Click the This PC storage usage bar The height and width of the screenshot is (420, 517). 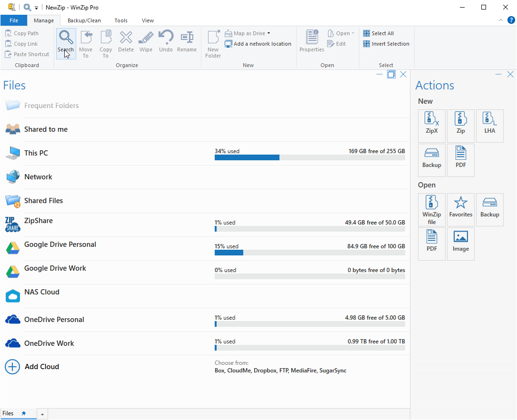(x=309, y=157)
